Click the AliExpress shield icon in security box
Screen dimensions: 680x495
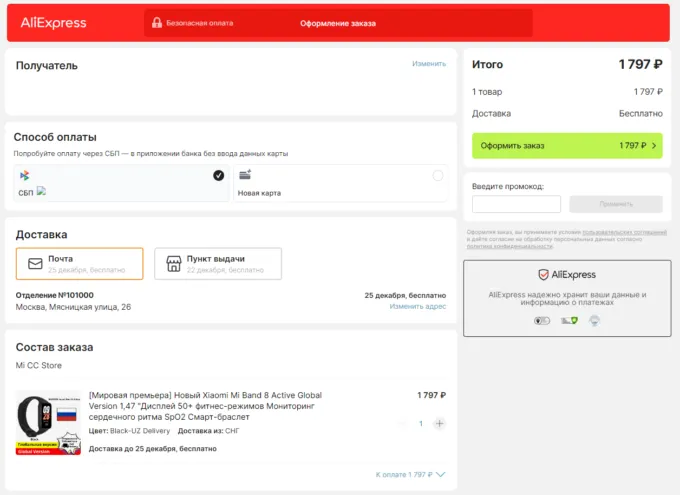point(543,274)
